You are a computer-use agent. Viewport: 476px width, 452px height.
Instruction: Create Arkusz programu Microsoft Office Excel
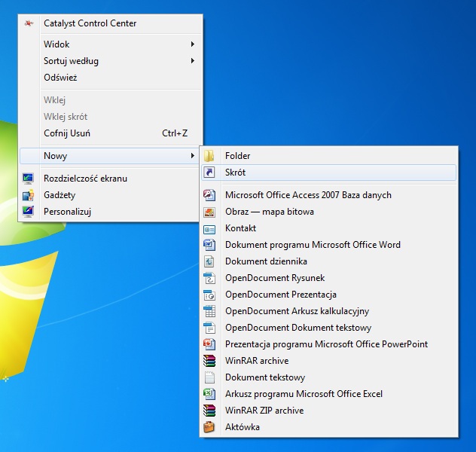[x=329, y=394]
